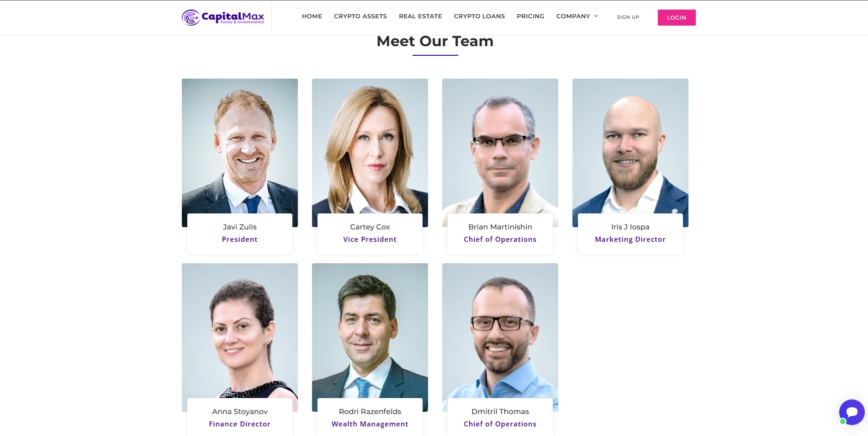Click Anna Stoyanov portrait photo
868x436 pixels.
point(240,331)
